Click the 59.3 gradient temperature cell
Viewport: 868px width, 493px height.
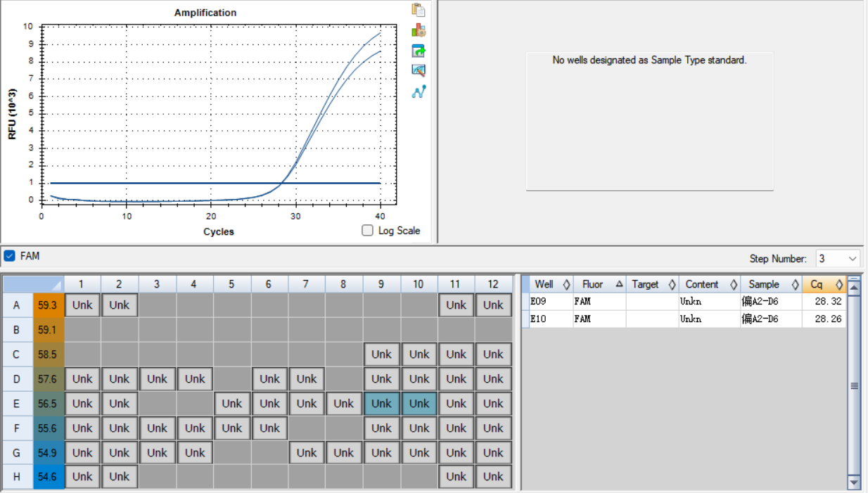[x=48, y=305]
